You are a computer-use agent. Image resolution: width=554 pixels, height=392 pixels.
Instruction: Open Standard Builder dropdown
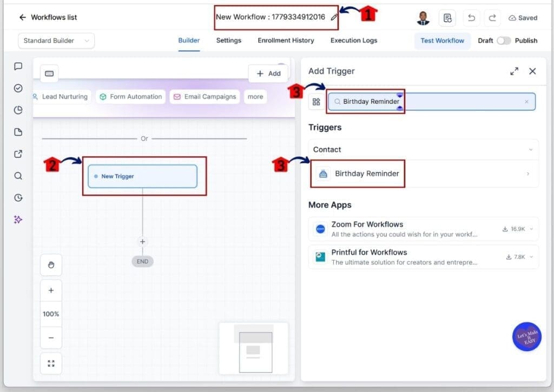click(56, 41)
